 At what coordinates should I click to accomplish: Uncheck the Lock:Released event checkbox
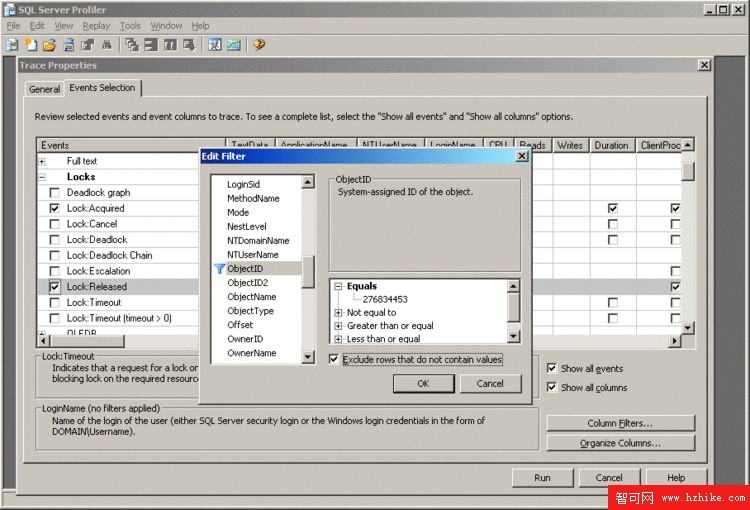(55, 287)
